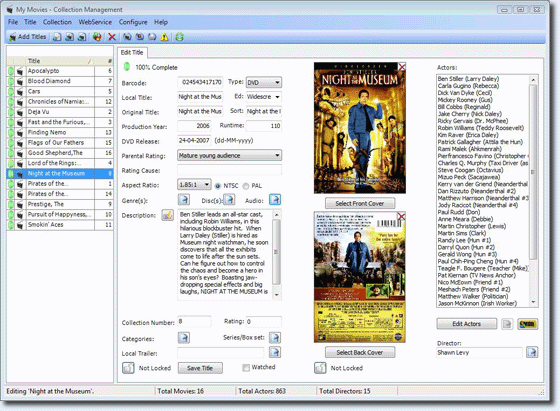Select the PAL radio button
This screenshot has width=560, height=411.
(x=246, y=186)
